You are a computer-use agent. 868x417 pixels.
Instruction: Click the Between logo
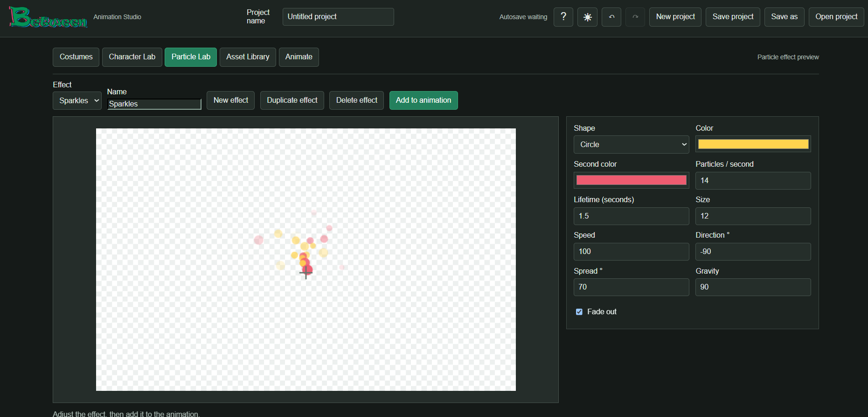[48, 17]
